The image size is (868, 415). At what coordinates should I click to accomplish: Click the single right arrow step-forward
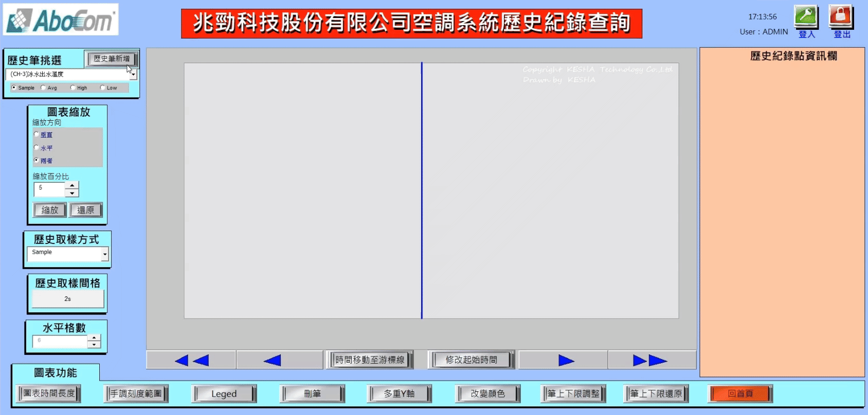pyautogui.click(x=566, y=360)
